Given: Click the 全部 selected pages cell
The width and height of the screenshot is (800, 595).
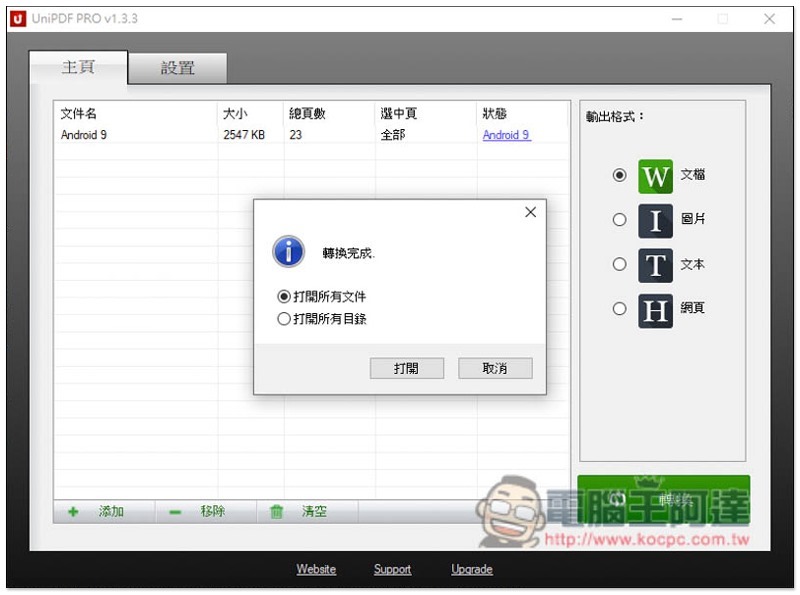Looking at the screenshot, I should click(393, 135).
